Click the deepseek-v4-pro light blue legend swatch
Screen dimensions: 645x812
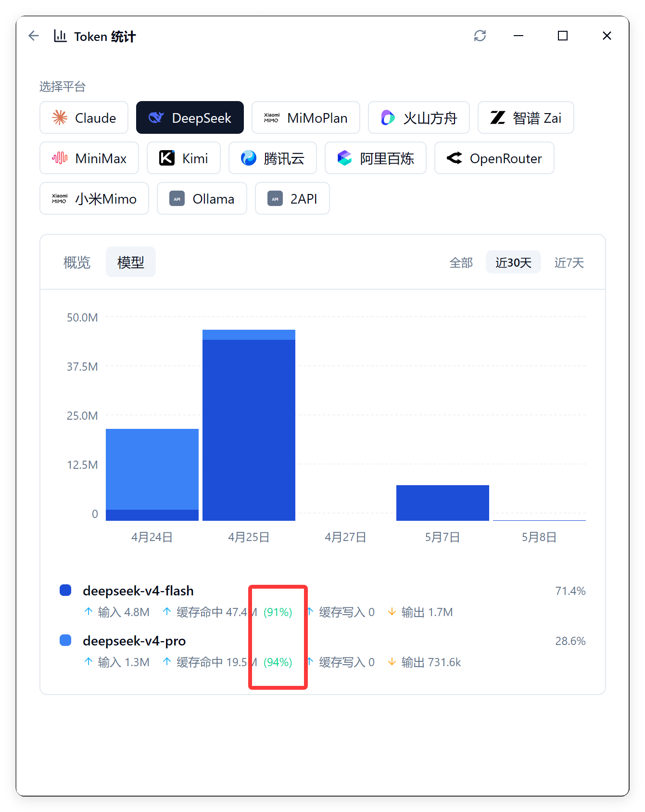click(x=65, y=640)
